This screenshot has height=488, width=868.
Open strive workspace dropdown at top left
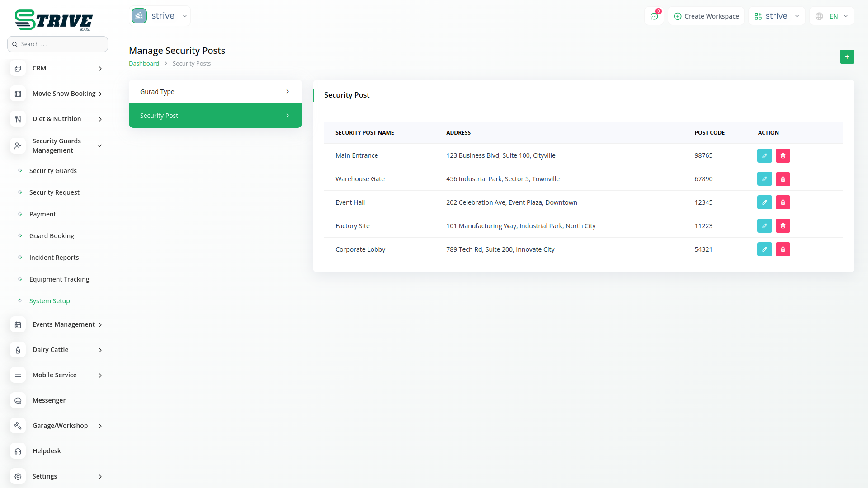click(160, 16)
